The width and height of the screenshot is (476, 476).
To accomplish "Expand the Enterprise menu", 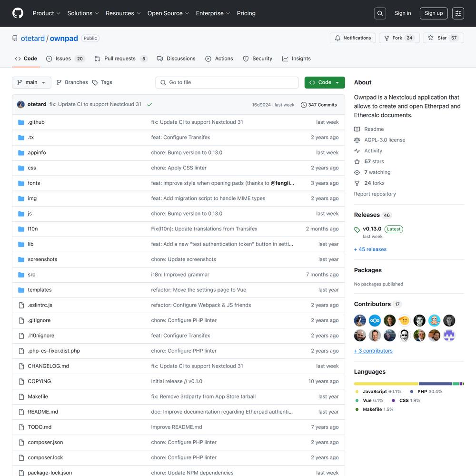I will pyautogui.click(x=213, y=13).
